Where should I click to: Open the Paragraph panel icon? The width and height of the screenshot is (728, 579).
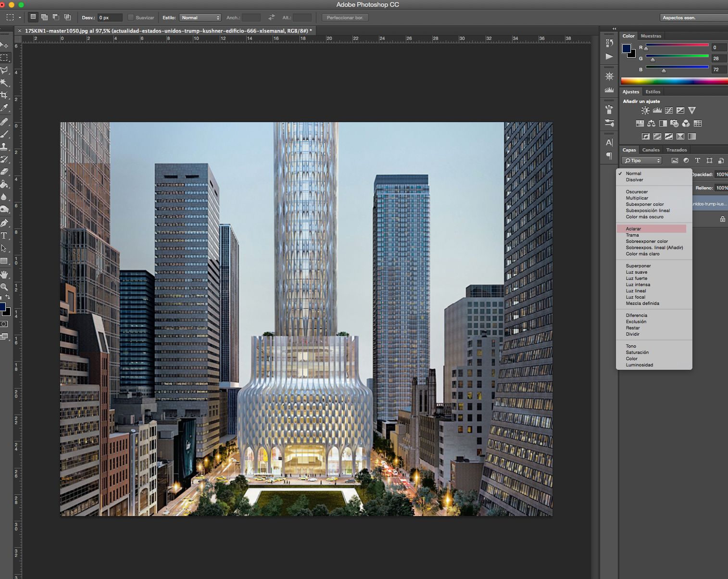pyautogui.click(x=609, y=156)
